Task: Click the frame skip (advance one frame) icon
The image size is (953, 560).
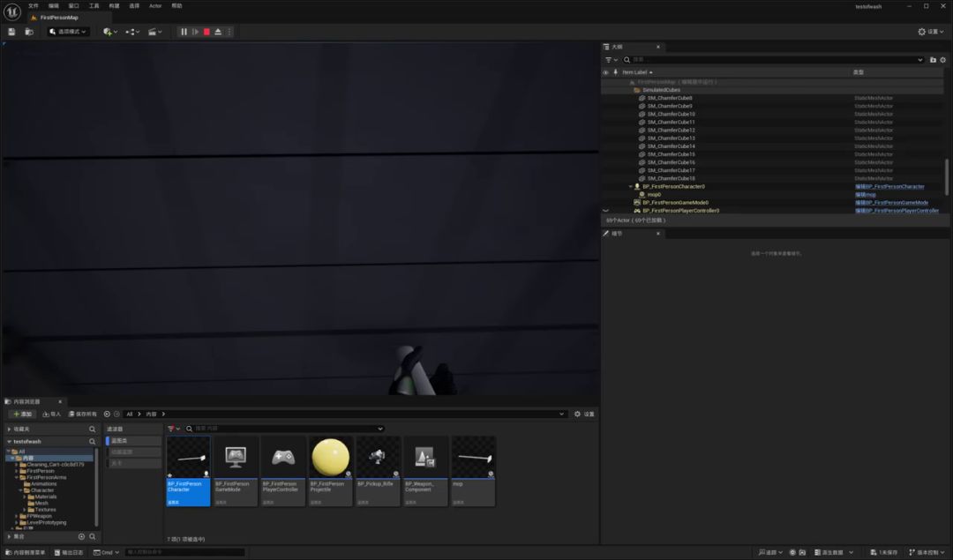Action: tap(195, 32)
